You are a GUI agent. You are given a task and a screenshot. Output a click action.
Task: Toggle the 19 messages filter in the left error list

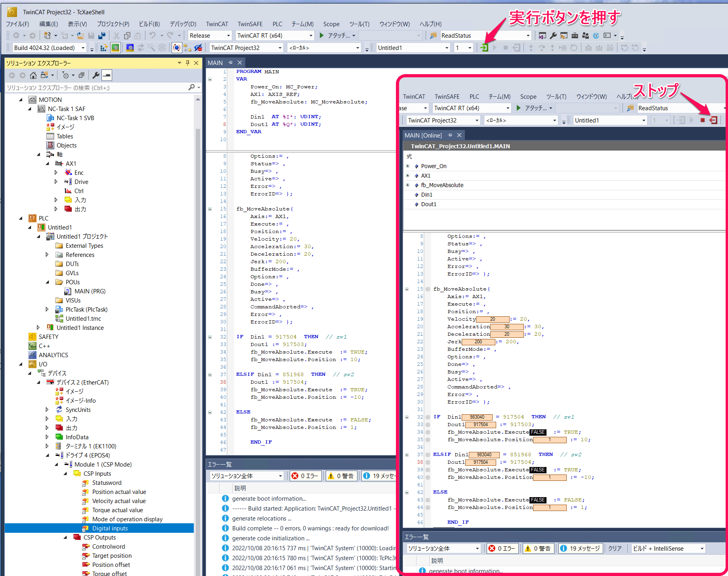tap(379, 476)
